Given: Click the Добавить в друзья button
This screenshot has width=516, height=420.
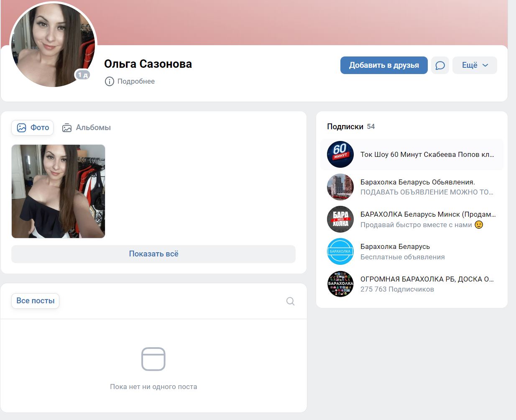Looking at the screenshot, I should tap(383, 65).
